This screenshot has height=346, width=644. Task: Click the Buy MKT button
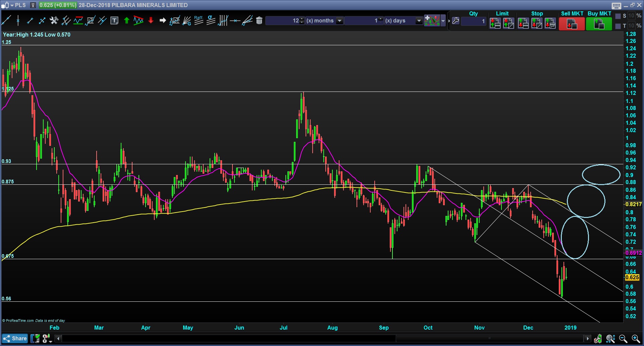pyautogui.click(x=599, y=24)
